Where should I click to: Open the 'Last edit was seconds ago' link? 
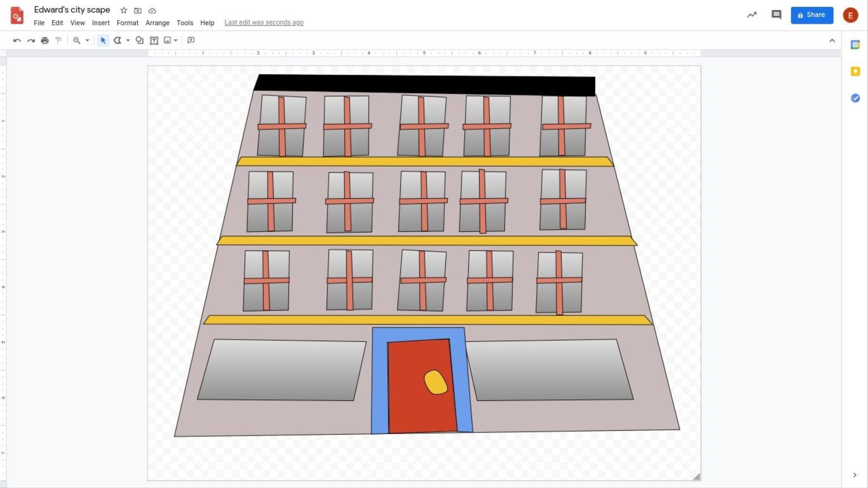264,23
